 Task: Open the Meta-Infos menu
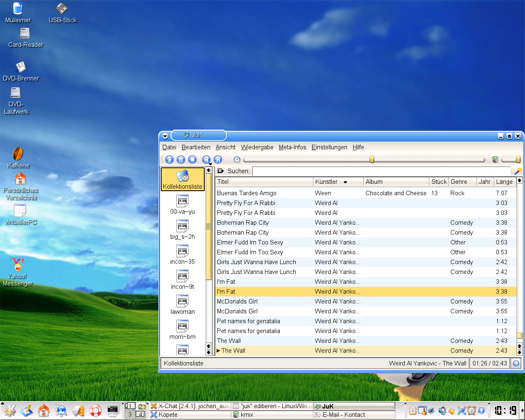(292, 147)
